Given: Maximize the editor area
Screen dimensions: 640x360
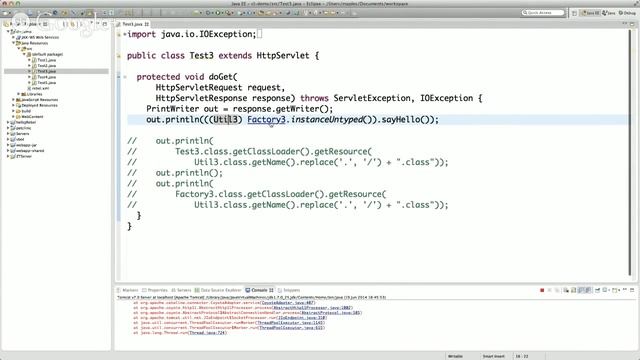Looking at the screenshot, I should [x=632, y=24].
